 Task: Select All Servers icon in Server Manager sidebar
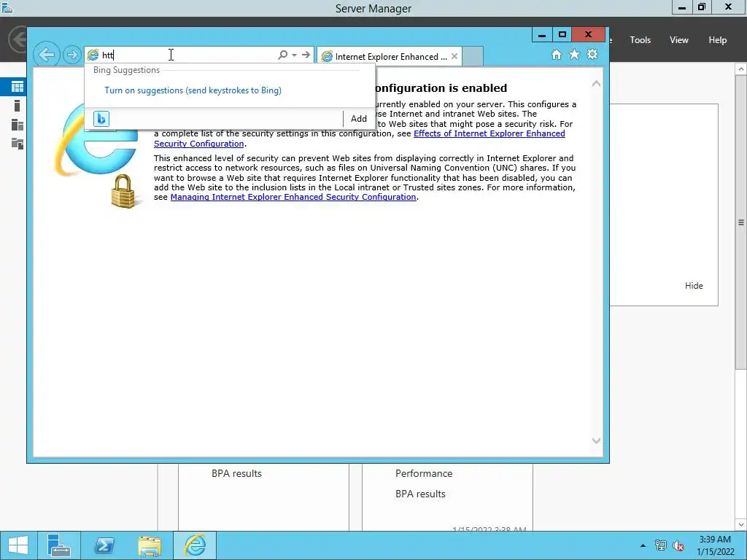click(x=18, y=125)
